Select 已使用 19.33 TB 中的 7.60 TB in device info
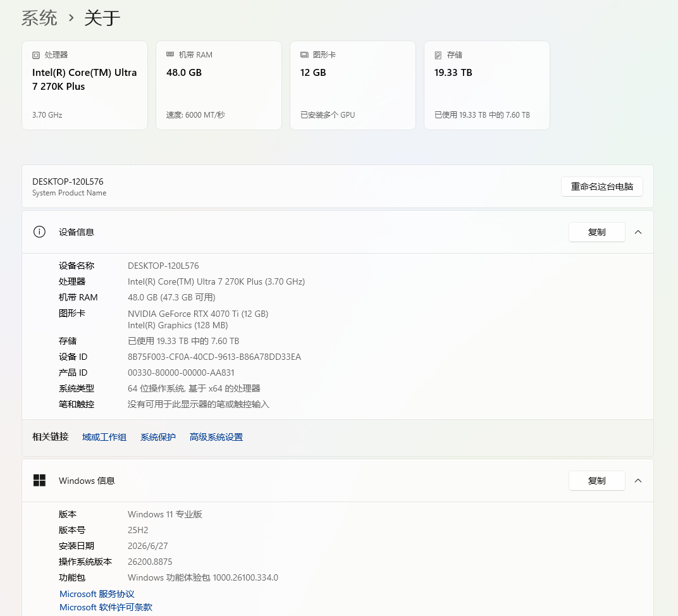The width and height of the screenshot is (678, 616). 183,341
